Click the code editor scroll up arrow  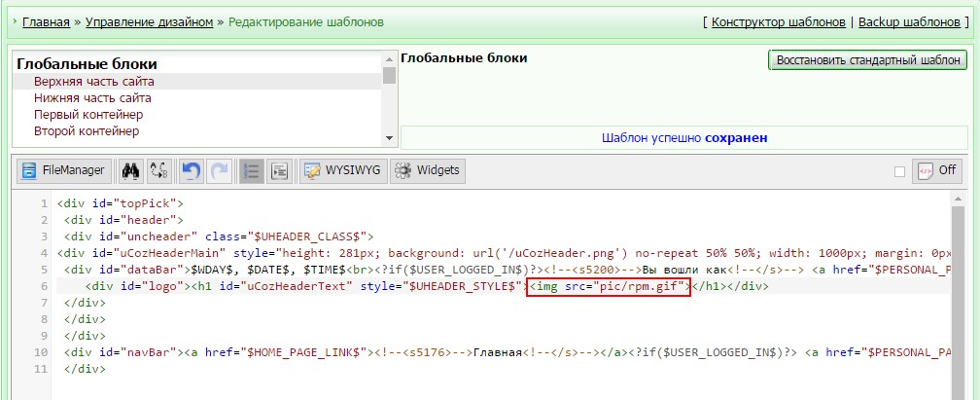957,199
